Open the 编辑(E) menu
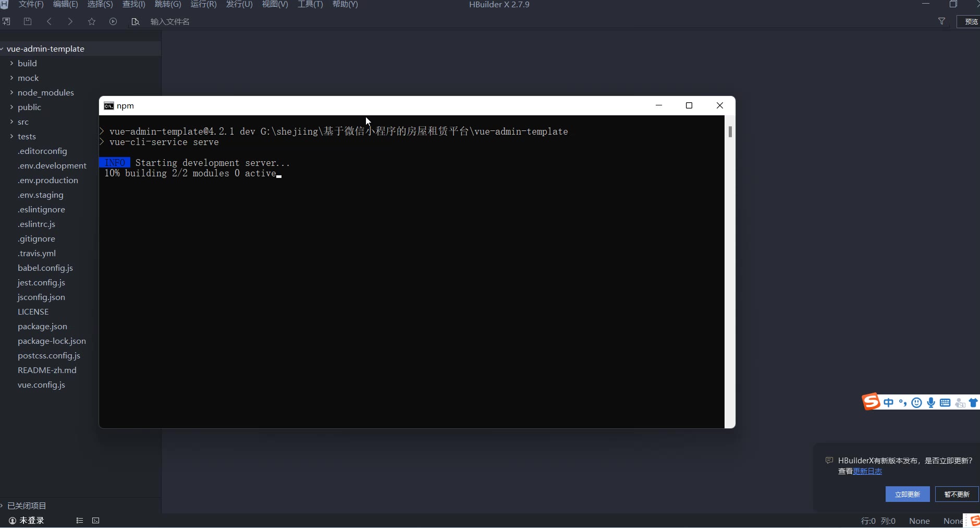This screenshot has width=980, height=528. pos(65,5)
